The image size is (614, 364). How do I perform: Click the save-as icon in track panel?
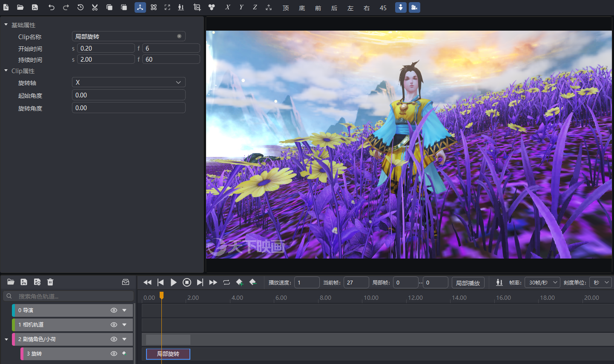37,282
